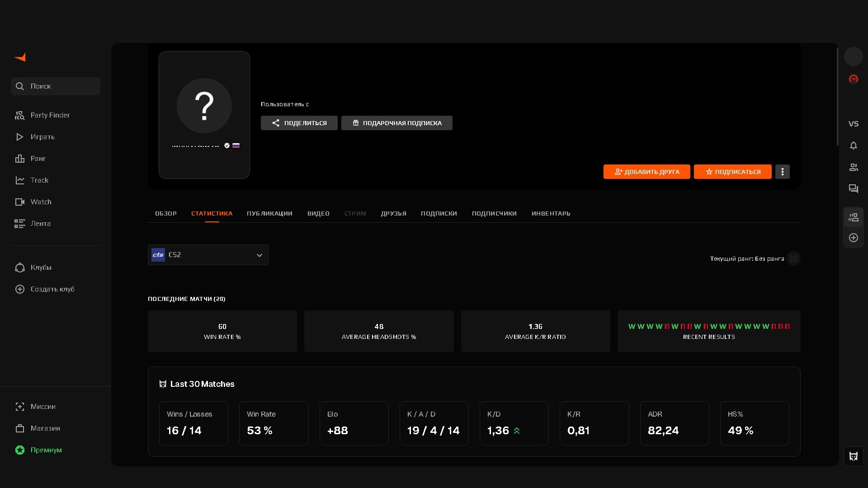Open the friends list icon

853,167
